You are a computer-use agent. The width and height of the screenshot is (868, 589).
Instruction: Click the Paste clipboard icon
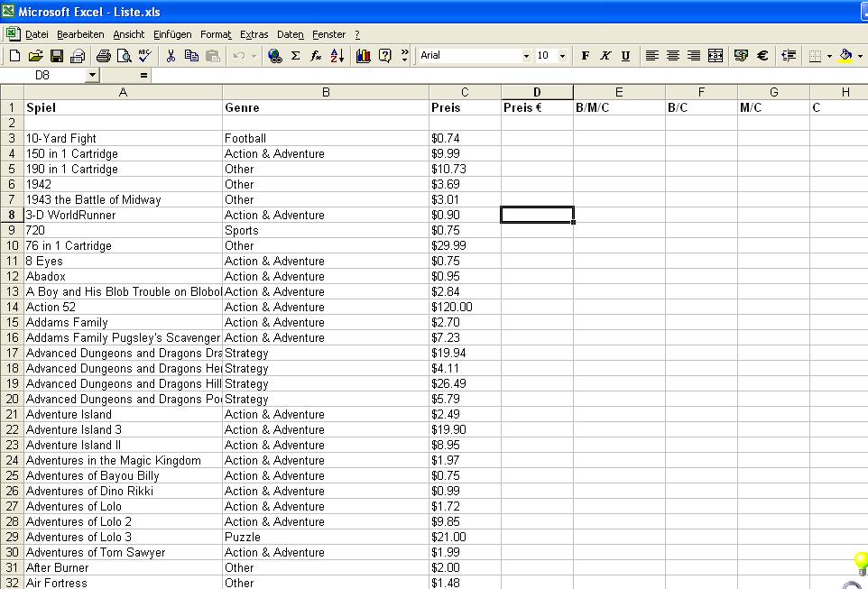coord(213,56)
